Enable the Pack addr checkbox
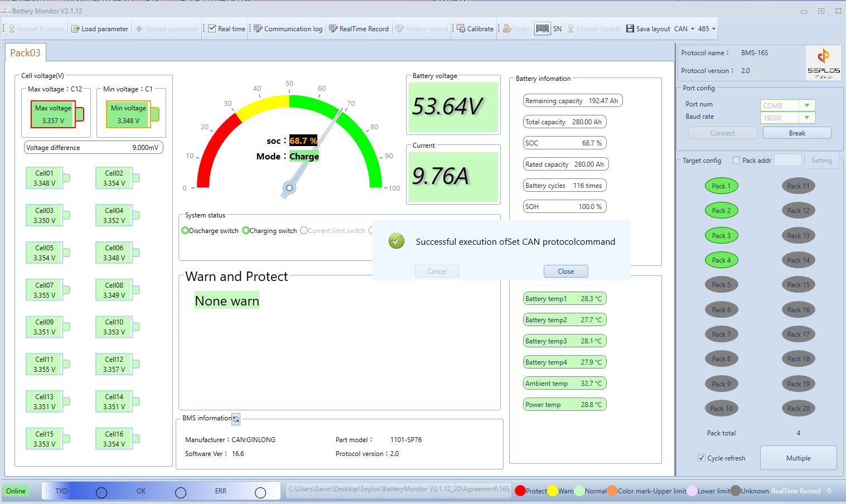This screenshot has height=504, width=846. [x=736, y=161]
